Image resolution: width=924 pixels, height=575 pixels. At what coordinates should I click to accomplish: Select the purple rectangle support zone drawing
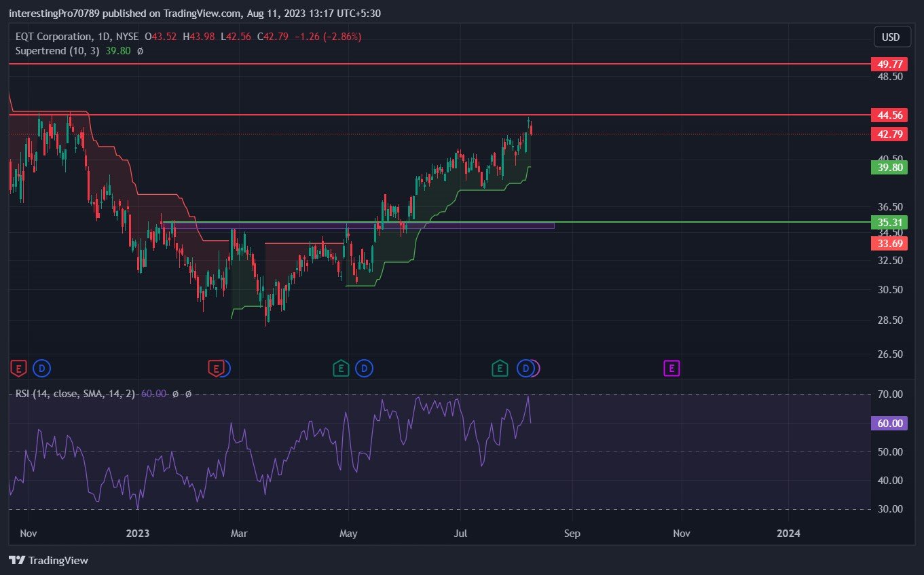[x=358, y=225]
